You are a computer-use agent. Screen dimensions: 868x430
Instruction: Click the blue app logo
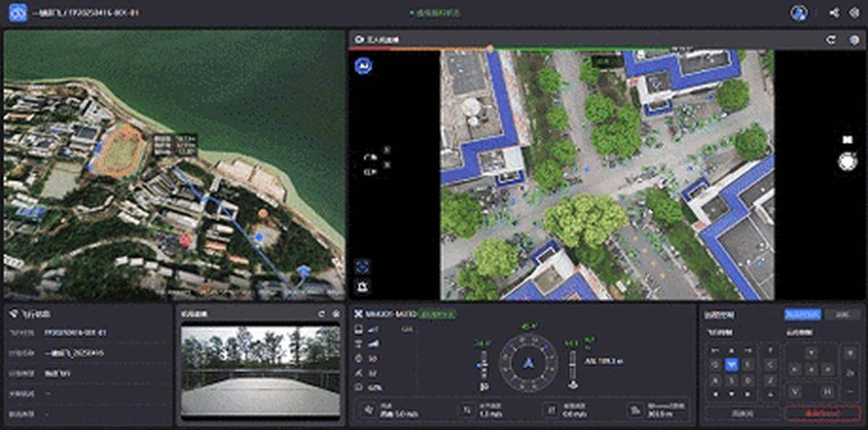point(17,13)
